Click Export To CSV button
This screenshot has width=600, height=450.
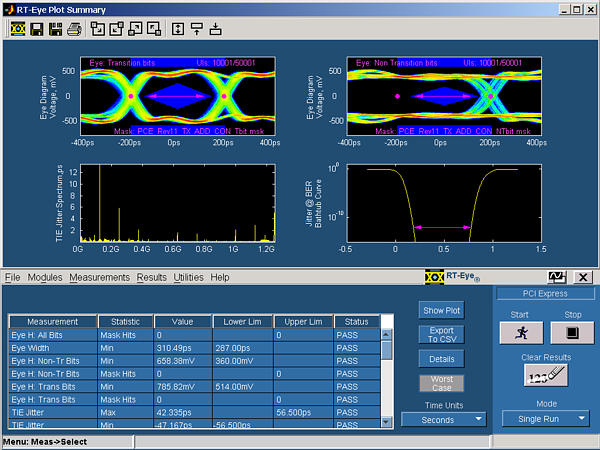tap(442, 334)
